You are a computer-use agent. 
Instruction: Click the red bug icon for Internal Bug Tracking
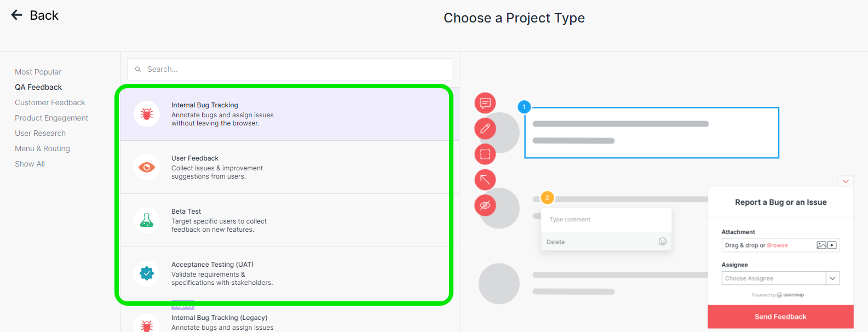[x=147, y=114]
